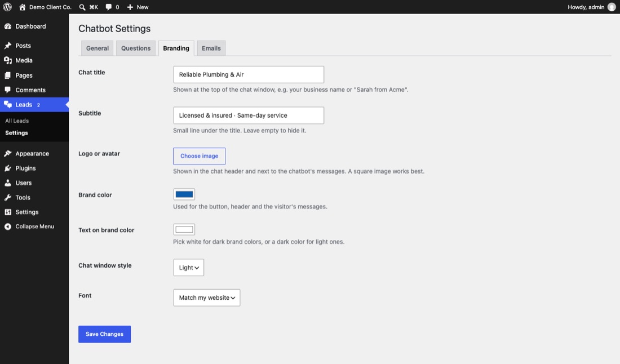Image resolution: width=620 pixels, height=364 pixels.
Task: Switch to the General tab
Action: point(98,48)
